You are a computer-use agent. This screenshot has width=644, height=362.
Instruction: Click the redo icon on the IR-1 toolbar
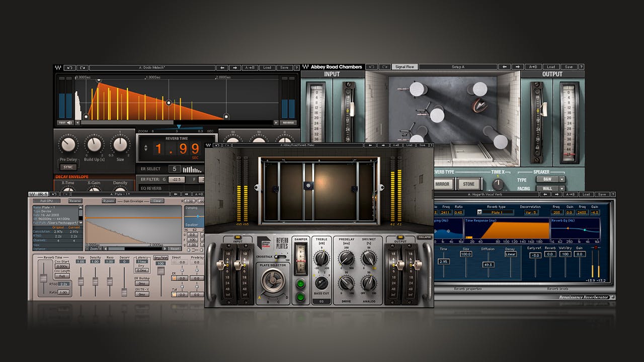(64, 195)
